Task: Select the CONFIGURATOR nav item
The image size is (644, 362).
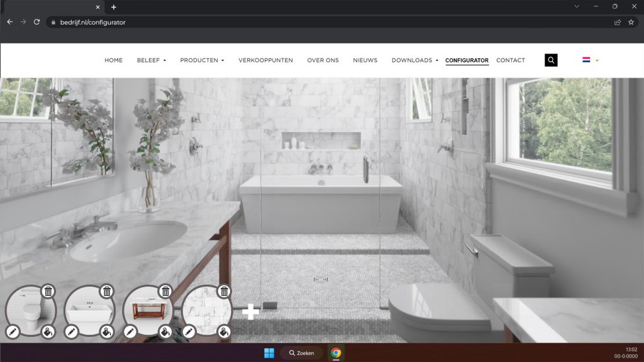Action: [467, 60]
